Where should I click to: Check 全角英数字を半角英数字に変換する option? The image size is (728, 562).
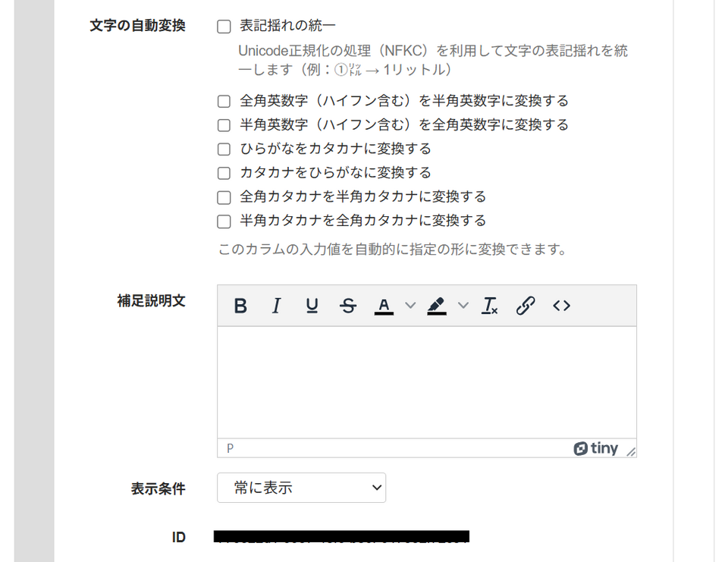(x=224, y=101)
